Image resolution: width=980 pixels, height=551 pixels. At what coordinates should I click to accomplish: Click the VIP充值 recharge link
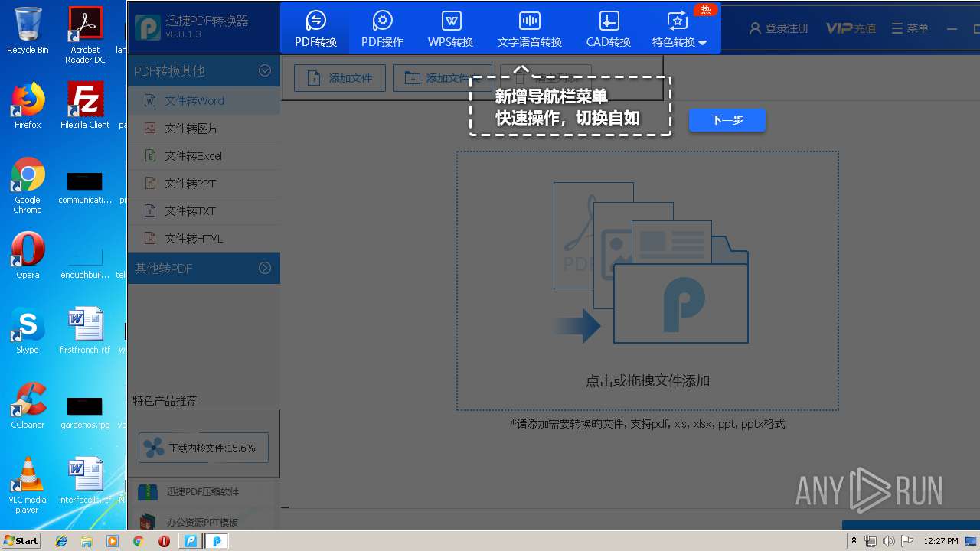(x=851, y=28)
